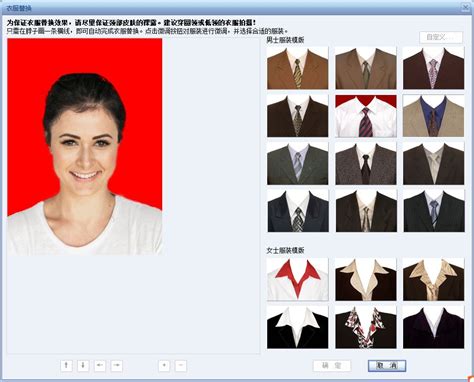Click the move down arrow button
The height and width of the screenshot is (382, 474).
pyautogui.click(x=83, y=366)
